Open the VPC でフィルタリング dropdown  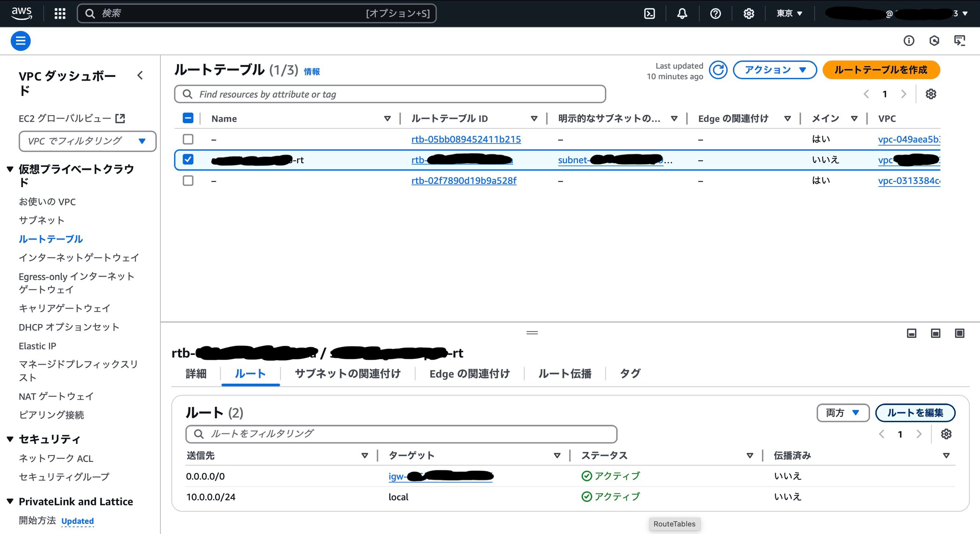point(87,141)
